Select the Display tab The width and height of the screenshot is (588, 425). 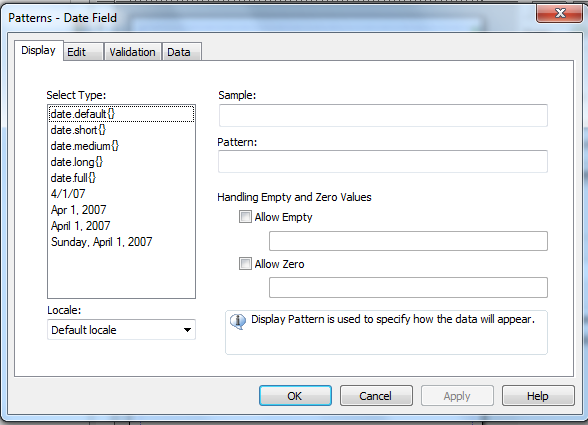pyautogui.click(x=39, y=50)
